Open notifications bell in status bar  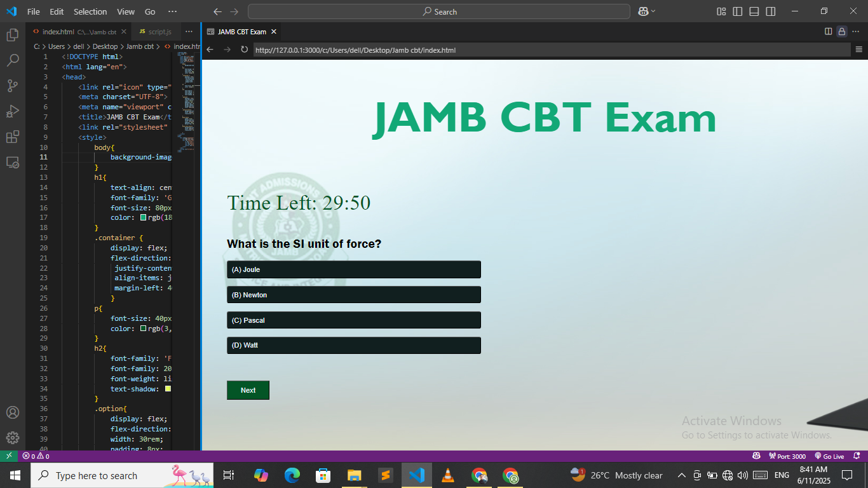point(857,456)
